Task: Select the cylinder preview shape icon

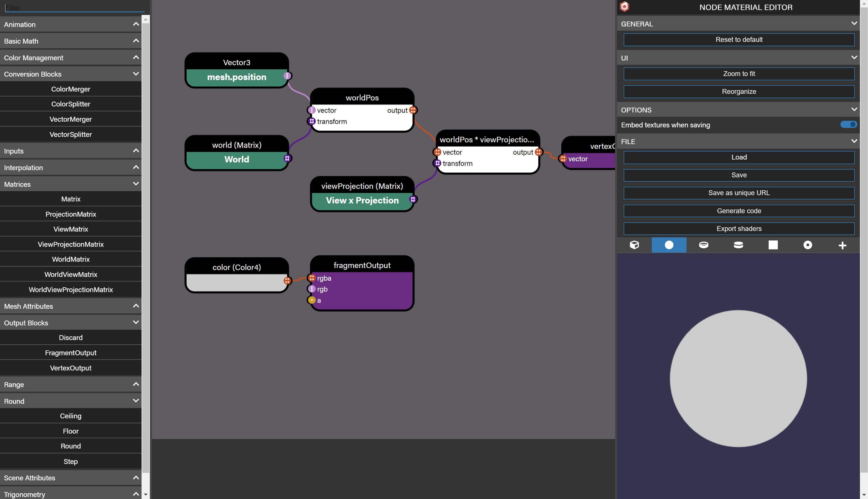Action: click(x=739, y=245)
